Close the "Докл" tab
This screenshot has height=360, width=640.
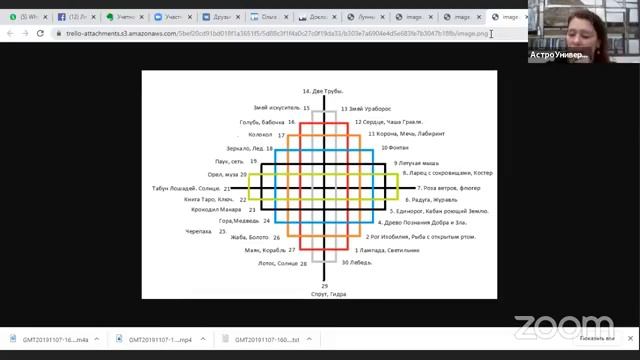334,17
